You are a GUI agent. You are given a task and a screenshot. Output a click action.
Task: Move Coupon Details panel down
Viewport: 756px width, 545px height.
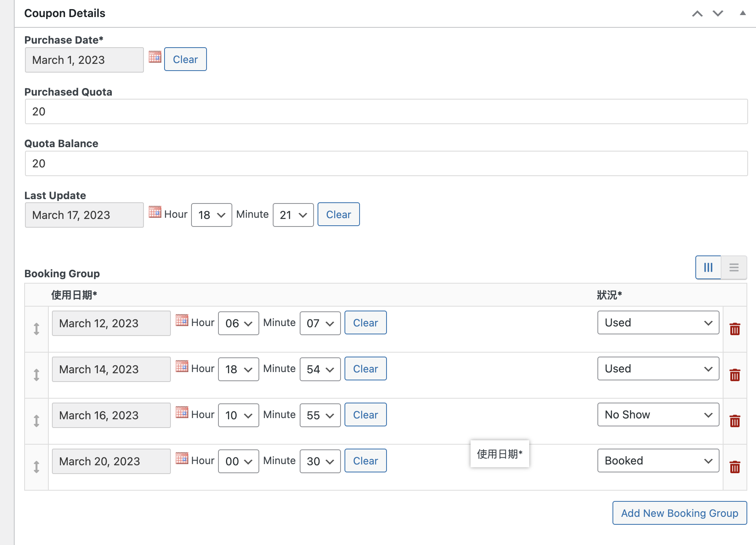click(718, 14)
